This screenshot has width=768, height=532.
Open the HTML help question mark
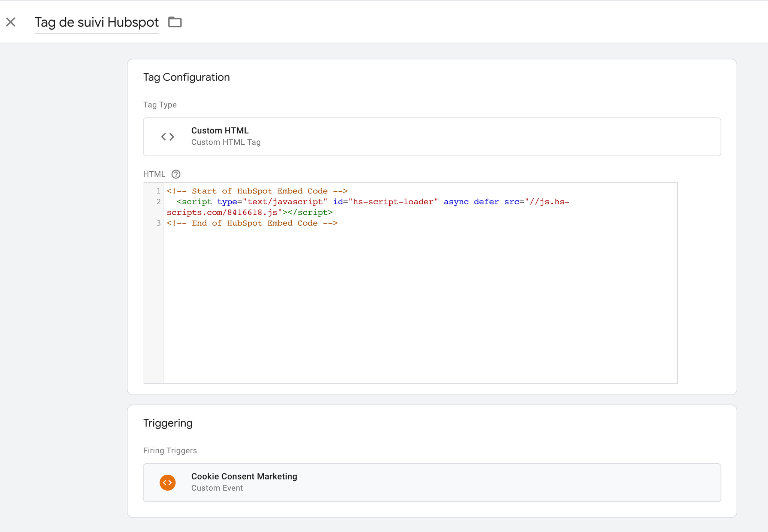click(176, 174)
